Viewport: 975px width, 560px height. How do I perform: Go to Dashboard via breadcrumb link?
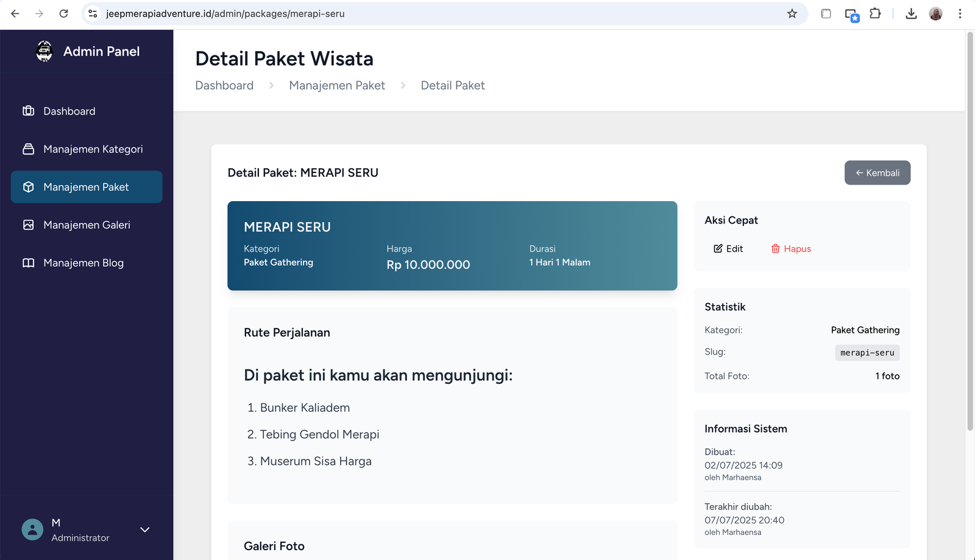[x=224, y=85]
